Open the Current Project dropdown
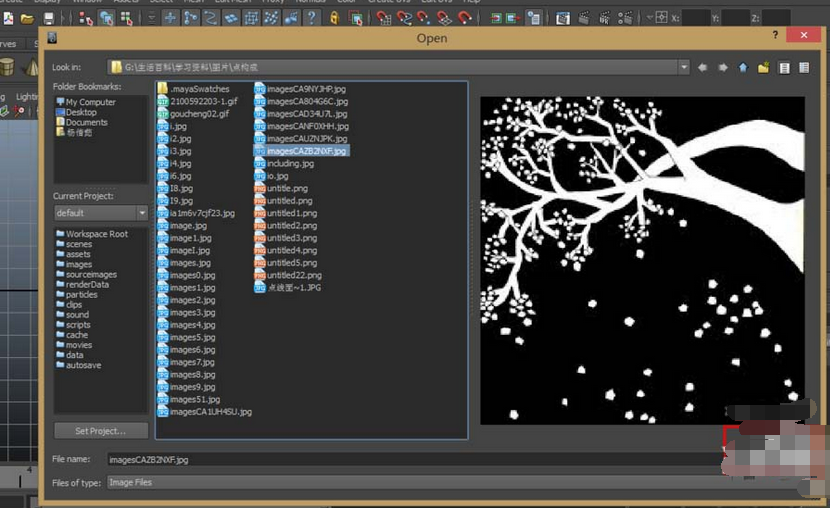Screen dimensions: 830x508 coord(142,213)
